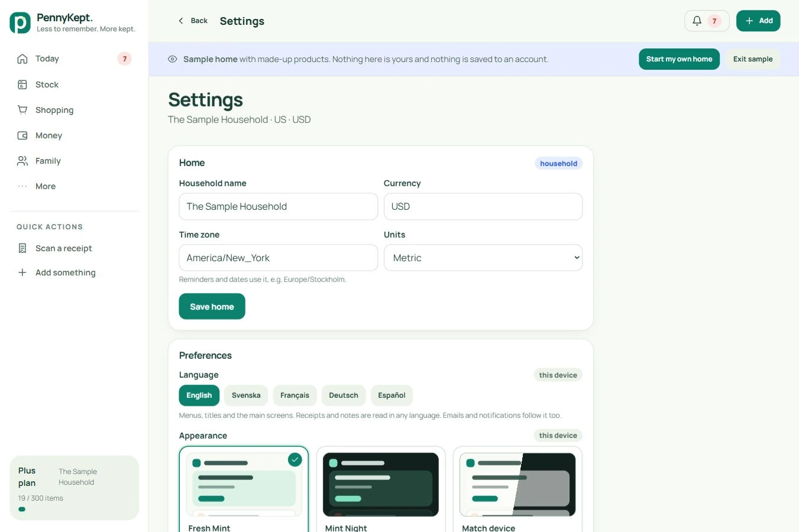Click the this device tag beside Appearance
The height and width of the screenshot is (532, 799).
click(x=558, y=435)
